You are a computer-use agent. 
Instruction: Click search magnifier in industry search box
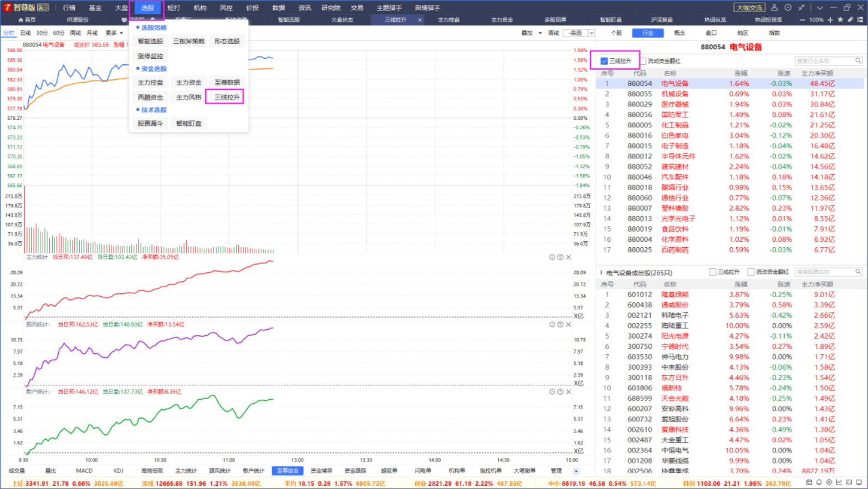coord(858,61)
